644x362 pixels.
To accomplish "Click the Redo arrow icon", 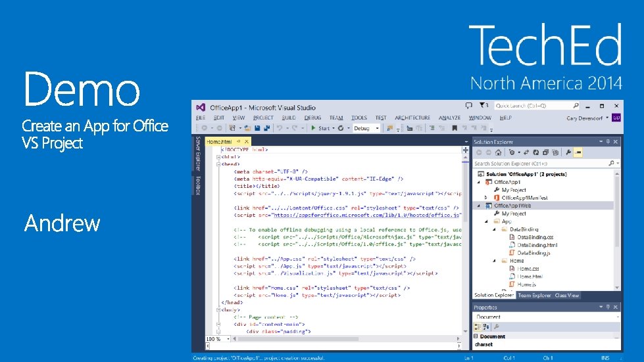I will pyautogui.click(x=295, y=128).
